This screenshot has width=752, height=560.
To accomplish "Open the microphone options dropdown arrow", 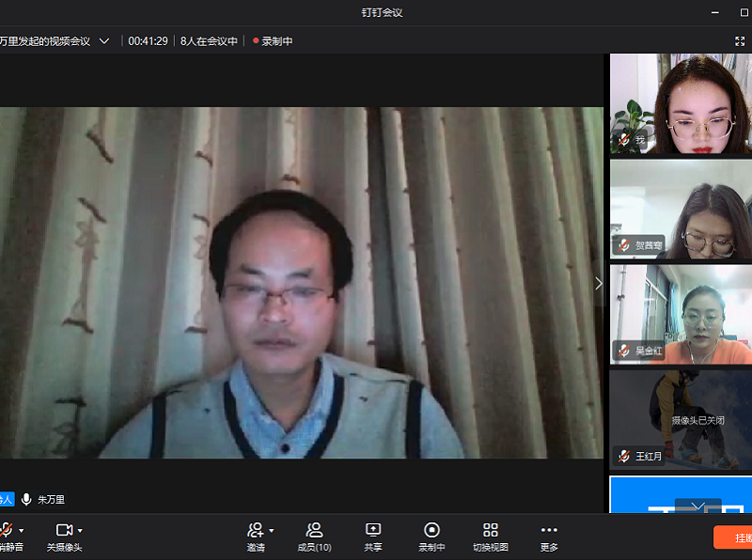I will coord(22,531).
